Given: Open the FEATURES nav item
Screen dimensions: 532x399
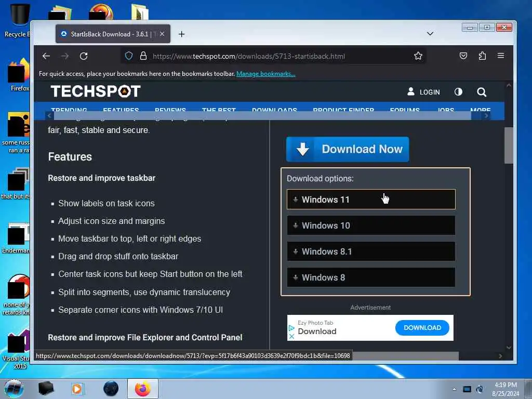Looking at the screenshot, I should (121, 110).
